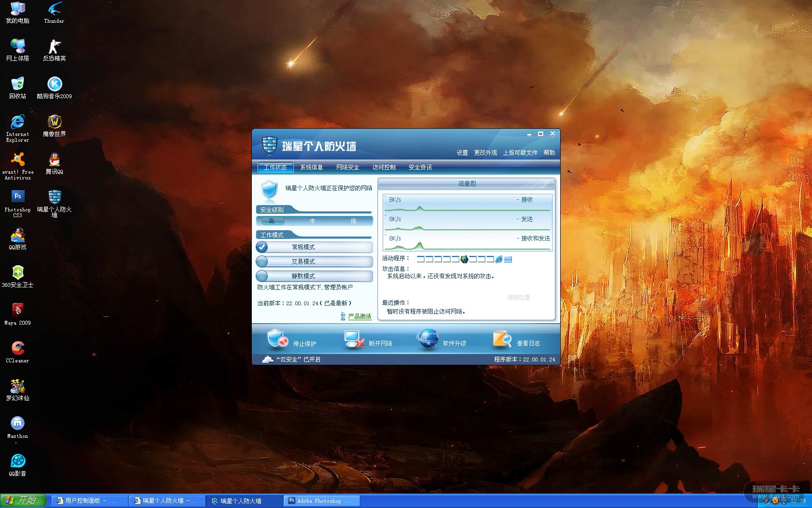The width and height of the screenshot is (812, 508).
Task: Select the Thunder desktop icon
Action: pos(54,13)
